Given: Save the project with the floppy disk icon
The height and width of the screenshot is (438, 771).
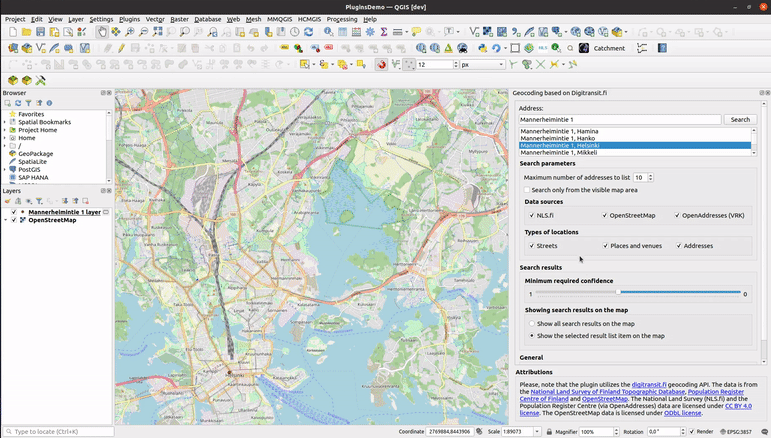Looking at the screenshot, I should [40, 32].
